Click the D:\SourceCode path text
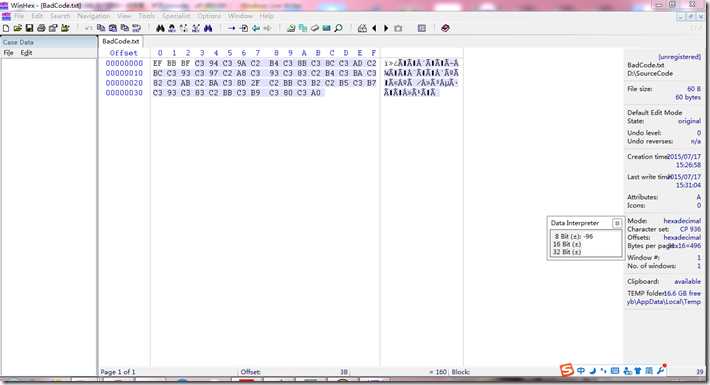 [650, 73]
